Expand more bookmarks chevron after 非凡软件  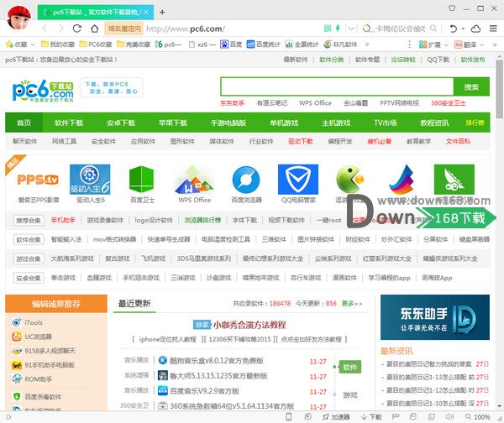pos(367,44)
